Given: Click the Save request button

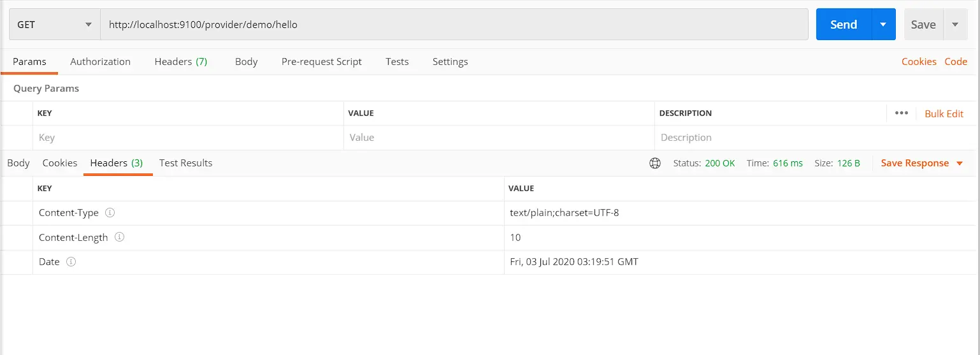Looking at the screenshot, I should (x=923, y=25).
